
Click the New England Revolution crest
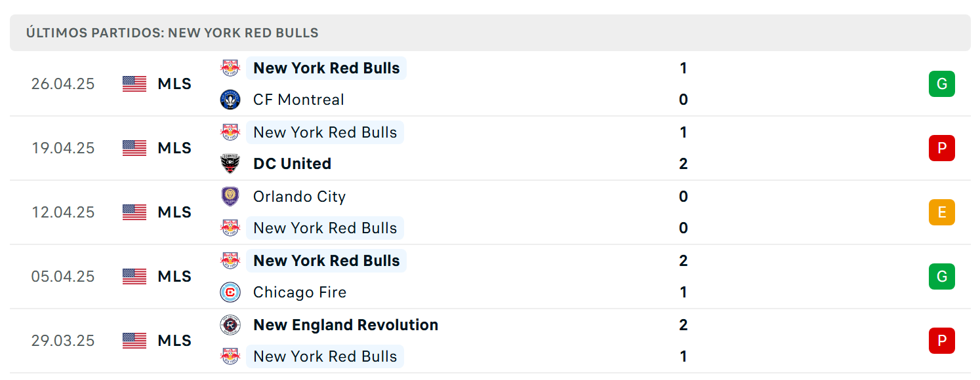[230, 325]
